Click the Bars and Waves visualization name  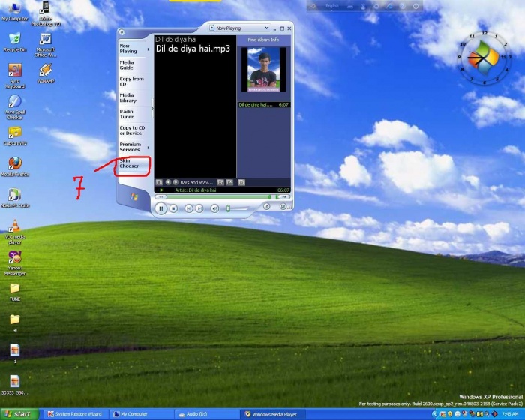[196, 182]
